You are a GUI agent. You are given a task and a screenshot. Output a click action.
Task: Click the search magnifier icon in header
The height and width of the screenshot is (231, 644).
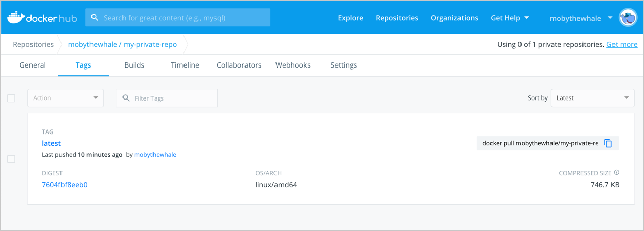point(95,18)
